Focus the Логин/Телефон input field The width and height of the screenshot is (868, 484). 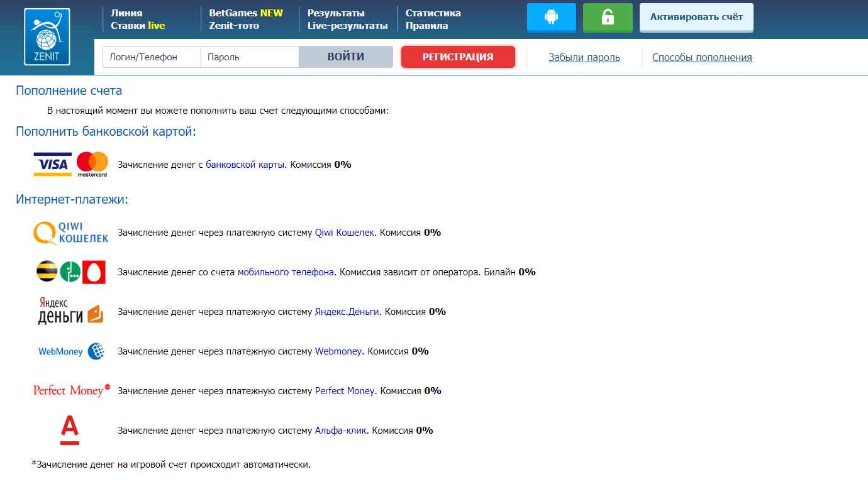(x=152, y=57)
